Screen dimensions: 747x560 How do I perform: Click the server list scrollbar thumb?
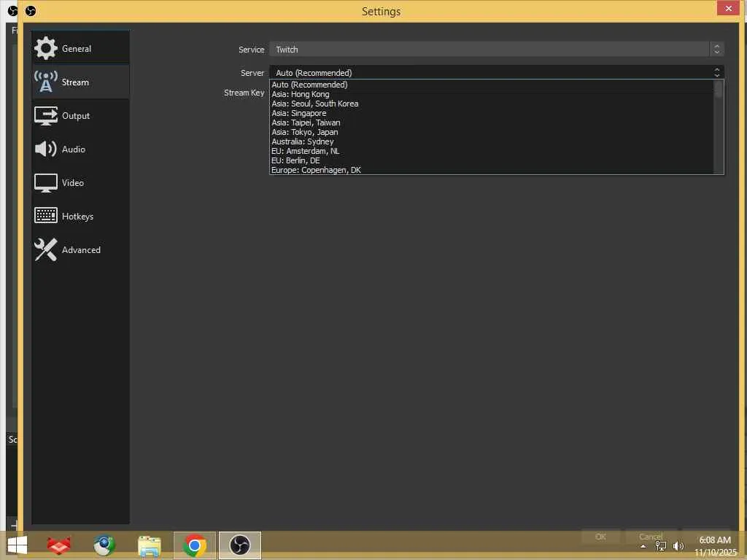719,89
